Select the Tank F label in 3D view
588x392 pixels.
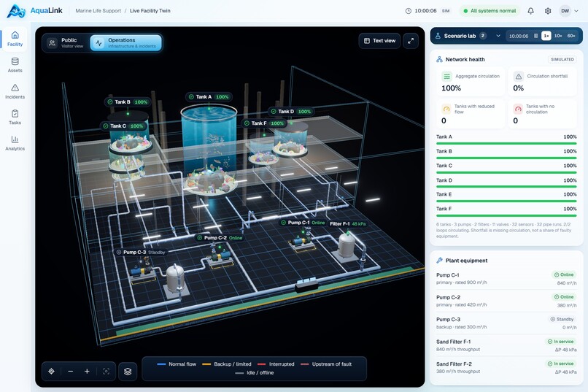(x=264, y=123)
